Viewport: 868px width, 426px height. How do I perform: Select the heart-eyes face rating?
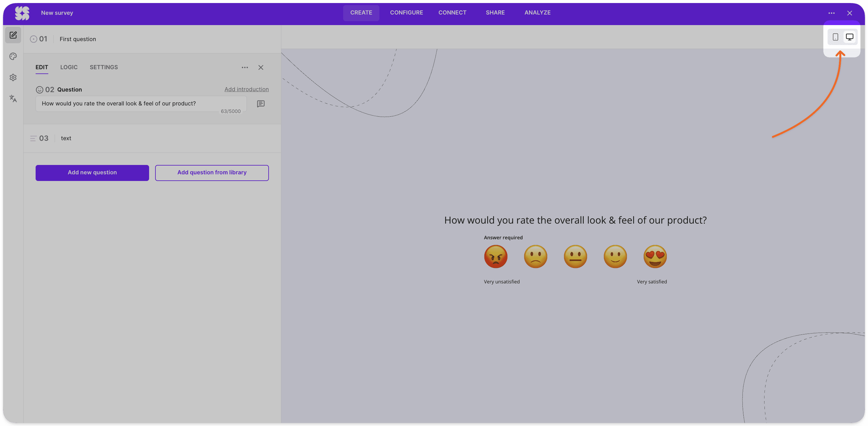click(x=655, y=256)
